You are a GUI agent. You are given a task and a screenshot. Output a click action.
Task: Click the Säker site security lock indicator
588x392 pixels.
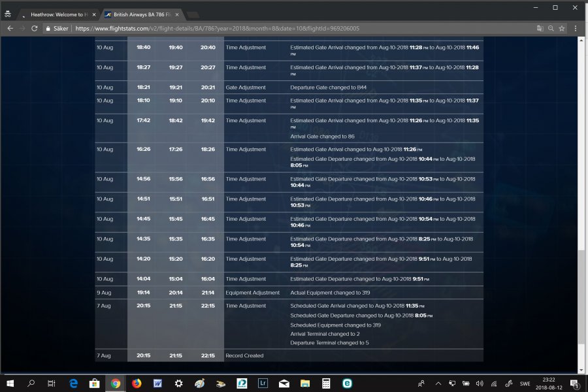57,29
